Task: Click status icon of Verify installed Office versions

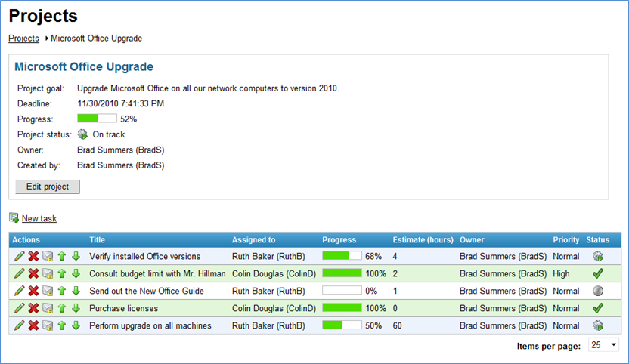Action: [x=598, y=256]
